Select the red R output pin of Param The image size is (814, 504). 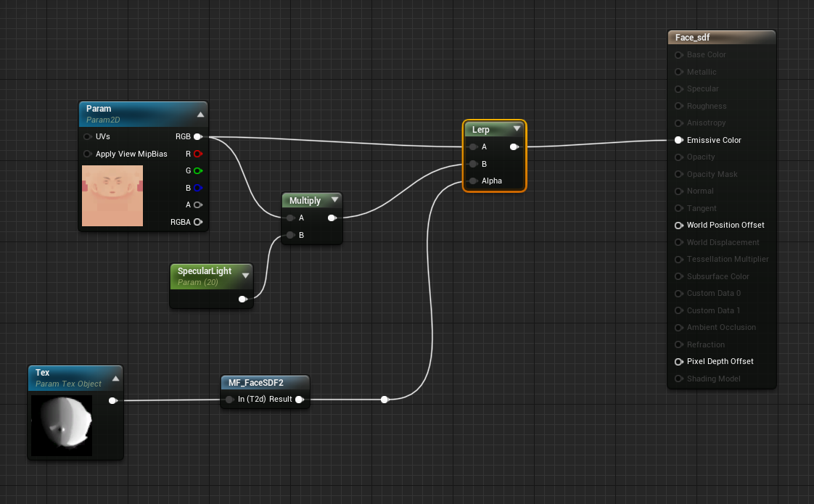pyautogui.click(x=197, y=154)
